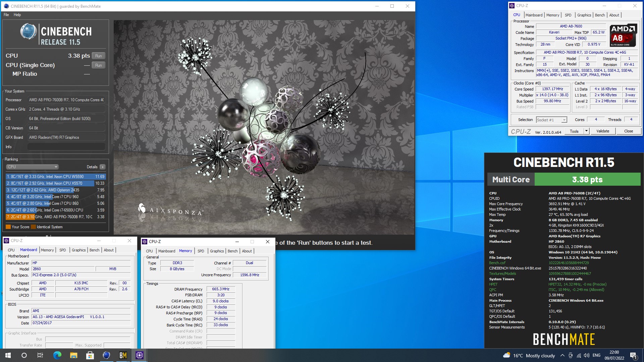Switch to BenchMate taskbar icon
This screenshot has width=644, height=362.
click(x=123, y=355)
